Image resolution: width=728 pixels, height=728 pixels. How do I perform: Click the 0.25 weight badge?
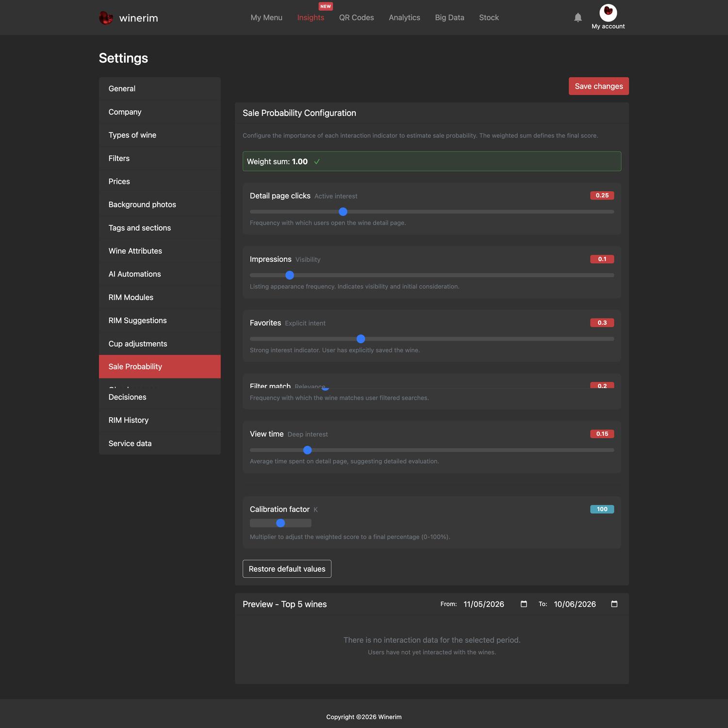[x=602, y=195]
